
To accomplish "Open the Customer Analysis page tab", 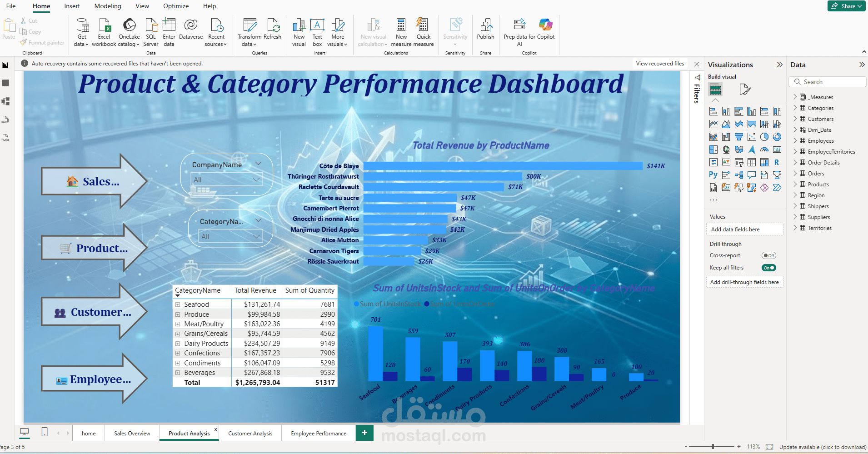I will point(250,433).
